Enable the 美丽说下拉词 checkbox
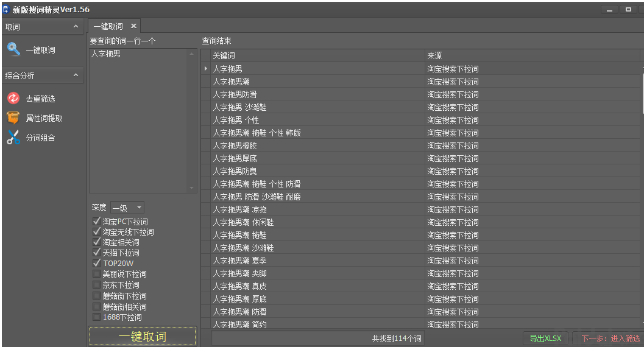Image resolution: width=644 pixels, height=347 pixels. [96, 273]
